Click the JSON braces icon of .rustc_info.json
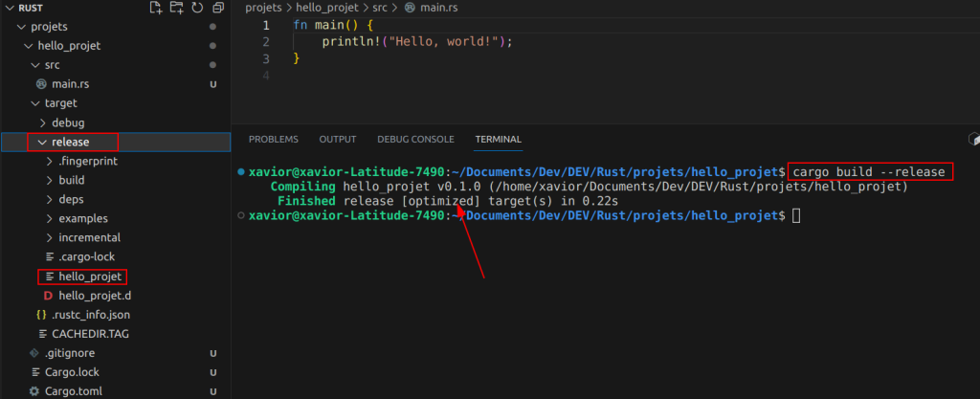Viewport: 980px width, 399px height. click(42, 315)
